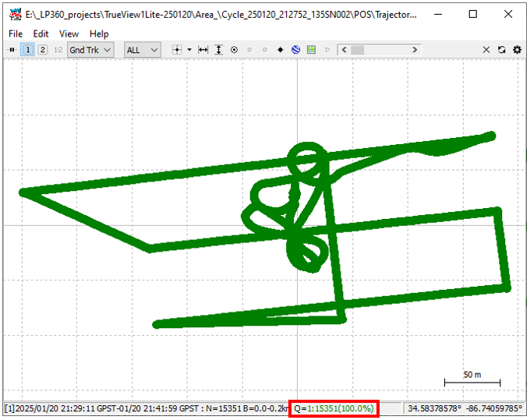This screenshot has height=420, width=530.
Task: Click the time scrollbar left arrow
Action: (344, 50)
